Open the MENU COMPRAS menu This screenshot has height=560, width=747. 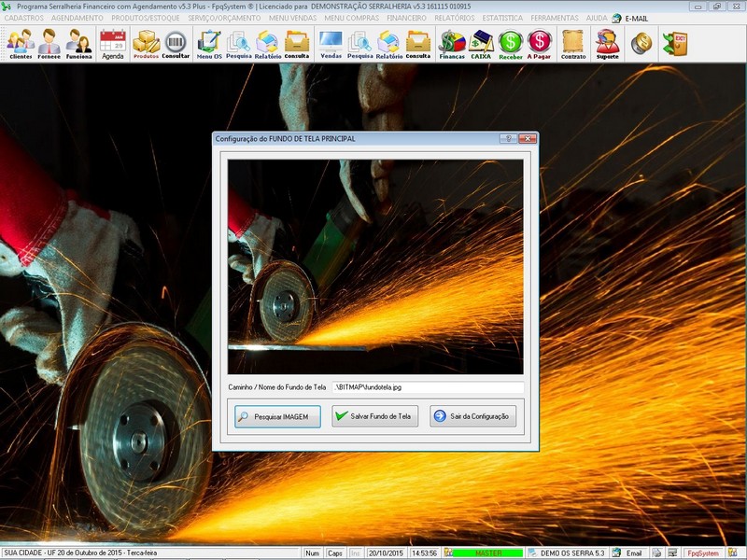tap(352, 18)
